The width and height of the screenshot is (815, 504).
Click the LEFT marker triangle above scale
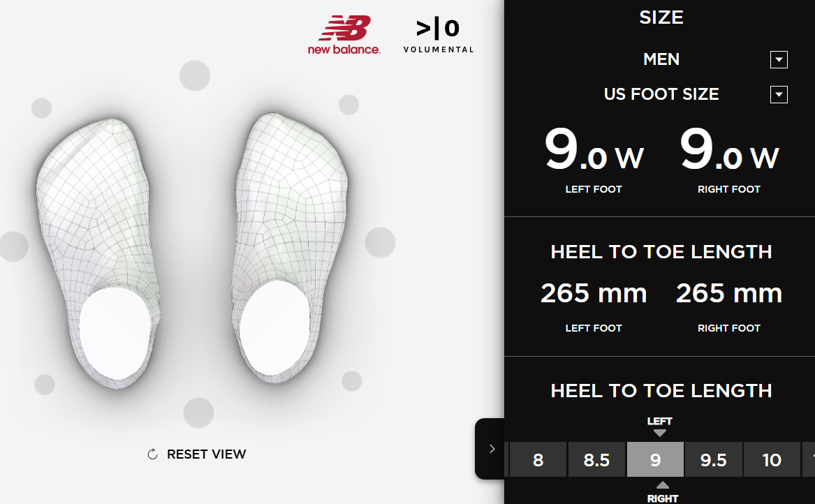[x=659, y=433]
